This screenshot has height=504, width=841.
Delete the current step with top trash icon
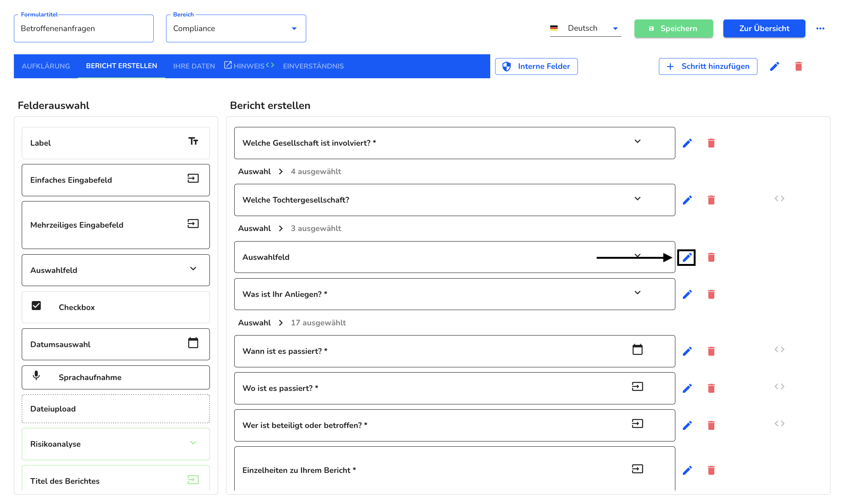tap(799, 66)
